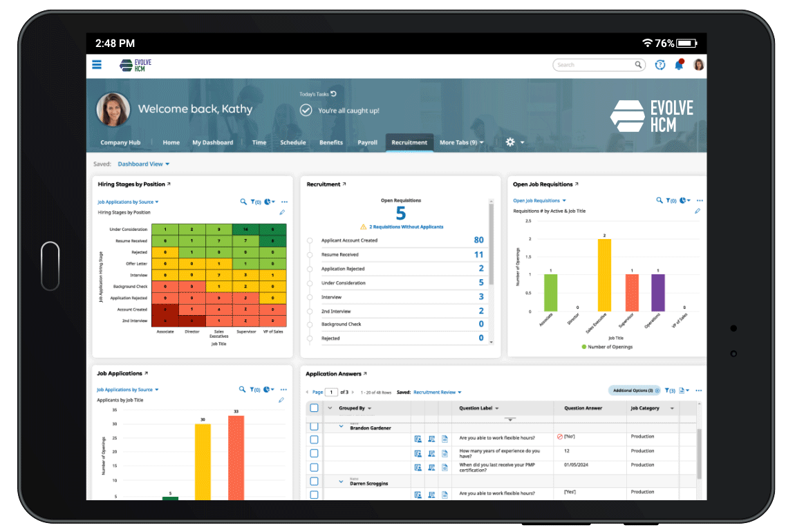The image size is (795, 532).
Task: Open the More Tabs (9) dropdown
Action: point(461,142)
